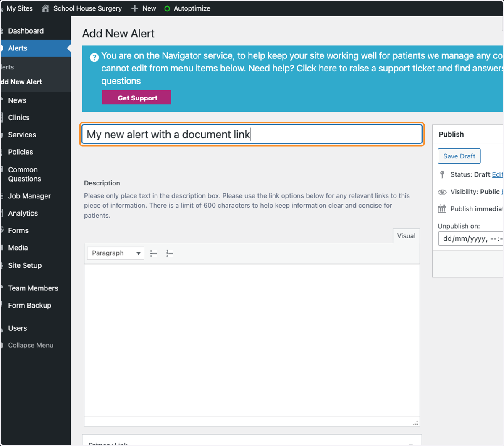Click the Publish box heading
Image resolution: width=504 pixels, height=446 pixels.
tap(451, 135)
